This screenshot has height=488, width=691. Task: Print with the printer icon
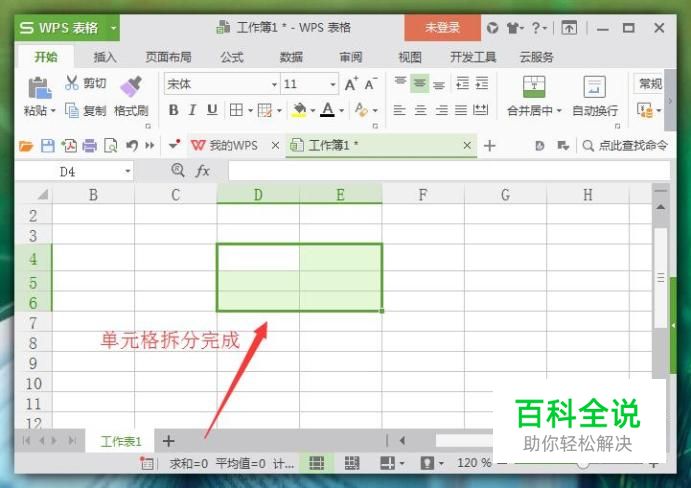pyautogui.click(x=89, y=145)
